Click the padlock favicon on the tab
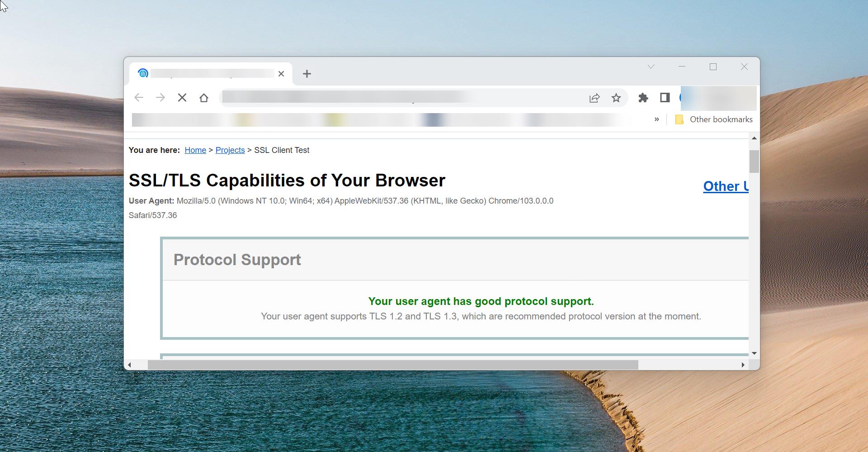 [143, 73]
